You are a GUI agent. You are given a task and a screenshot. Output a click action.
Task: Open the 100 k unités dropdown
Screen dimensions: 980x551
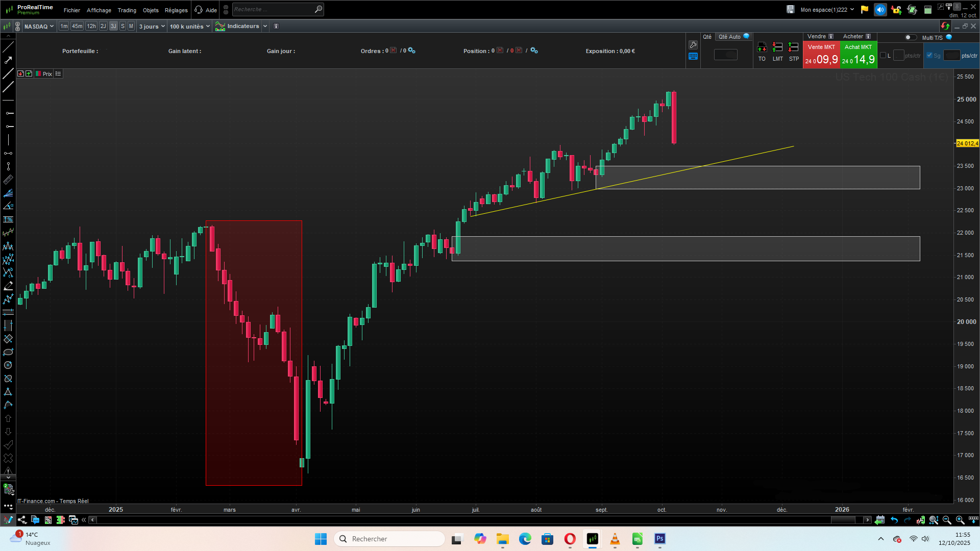click(190, 27)
